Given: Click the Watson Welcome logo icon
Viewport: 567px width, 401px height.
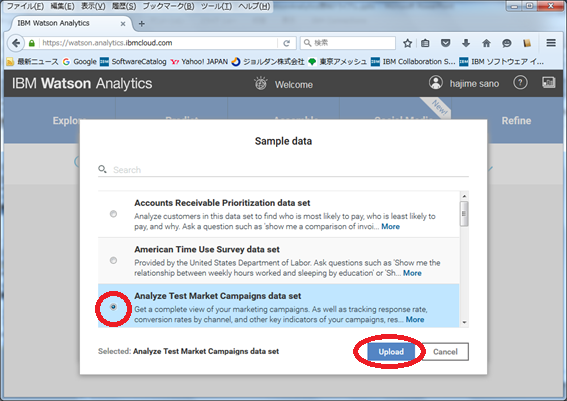Looking at the screenshot, I should coord(261,84).
